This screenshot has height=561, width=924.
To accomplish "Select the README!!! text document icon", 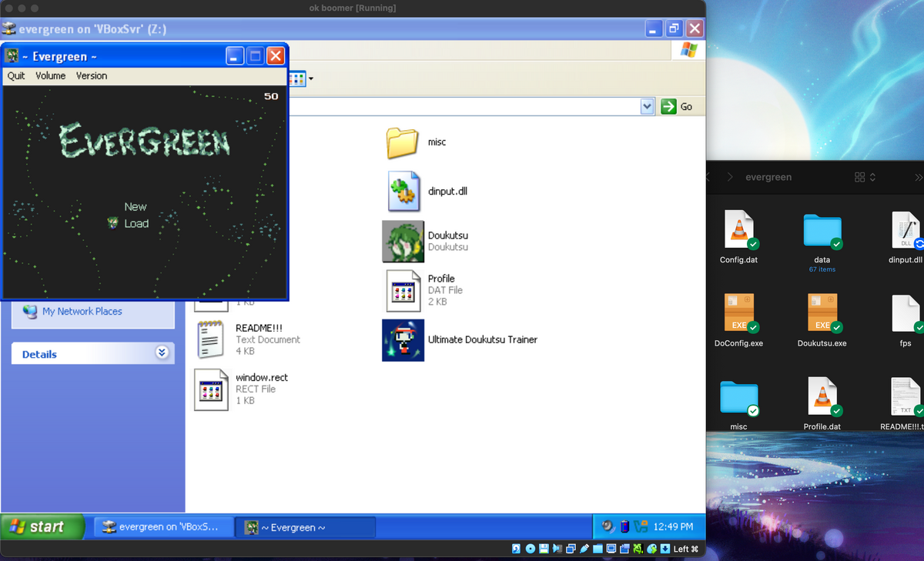I will 210,339.
